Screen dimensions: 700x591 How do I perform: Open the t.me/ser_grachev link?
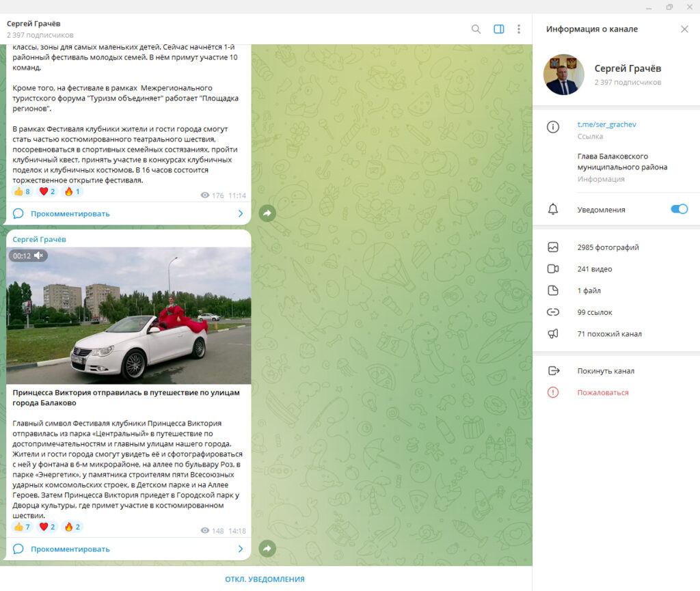[606, 124]
